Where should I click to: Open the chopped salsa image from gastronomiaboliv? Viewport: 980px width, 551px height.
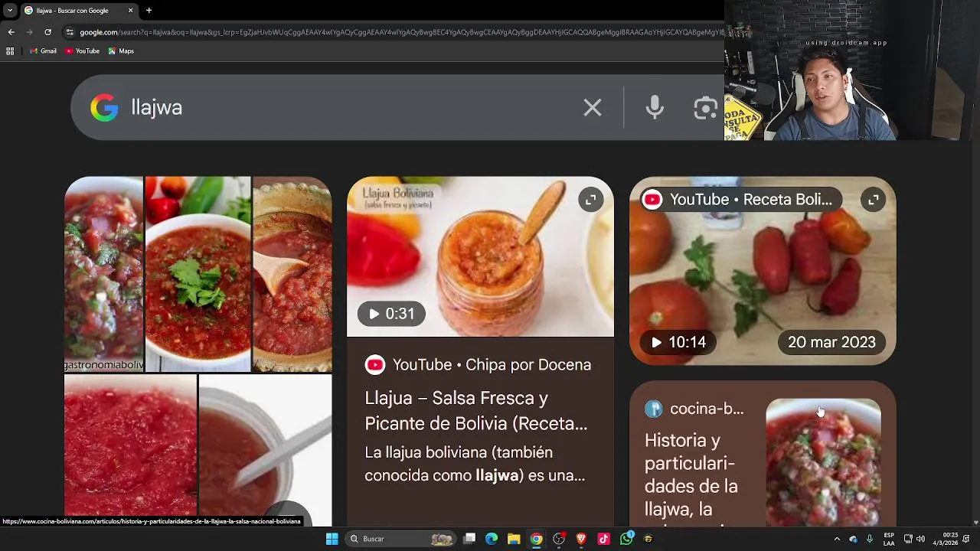click(103, 274)
